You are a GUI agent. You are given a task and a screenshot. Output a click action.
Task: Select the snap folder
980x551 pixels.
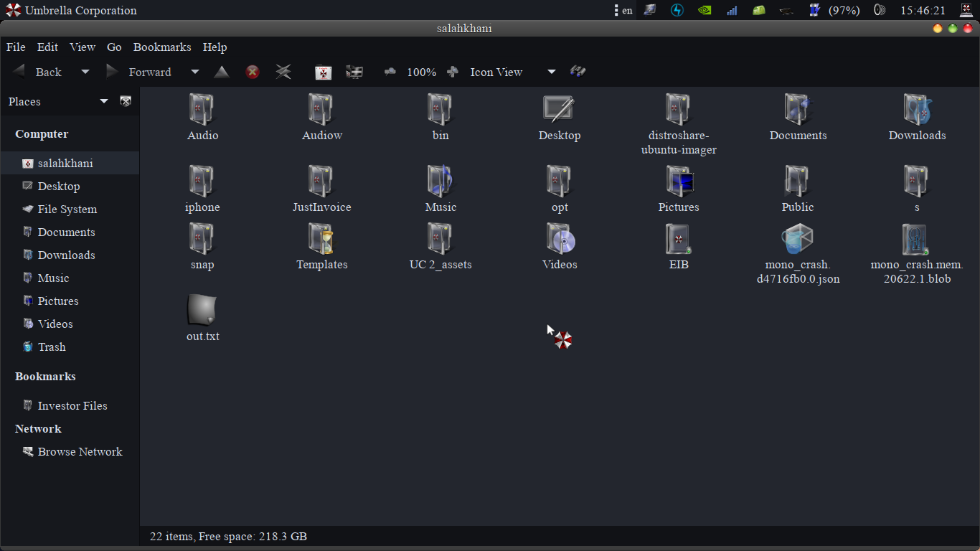click(202, 247)
